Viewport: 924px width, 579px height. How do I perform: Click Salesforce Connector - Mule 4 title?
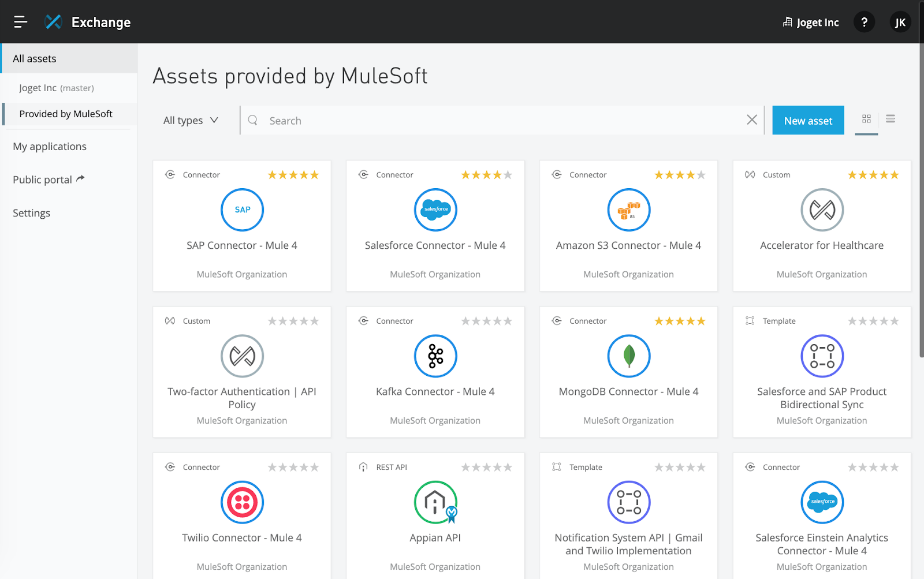tap(435, 245)
